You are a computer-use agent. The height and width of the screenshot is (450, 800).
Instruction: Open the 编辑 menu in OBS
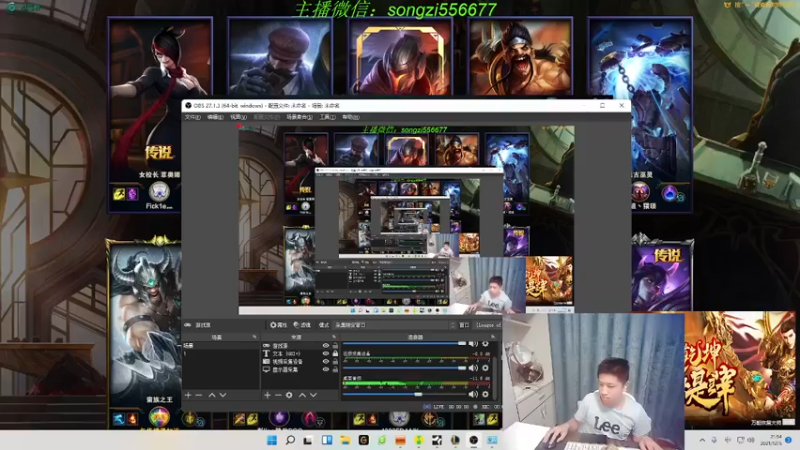[215, 117]
